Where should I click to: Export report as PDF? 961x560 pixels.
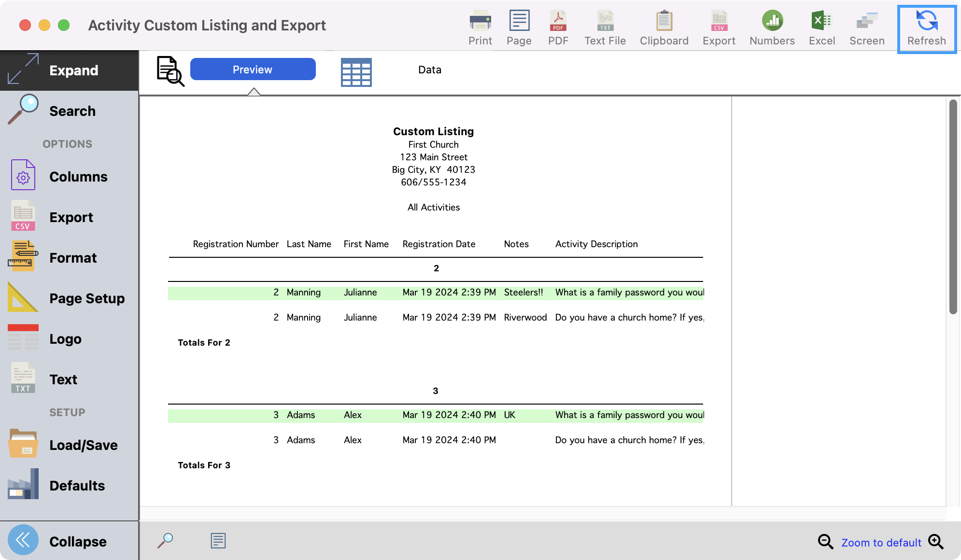pos(558,28)
